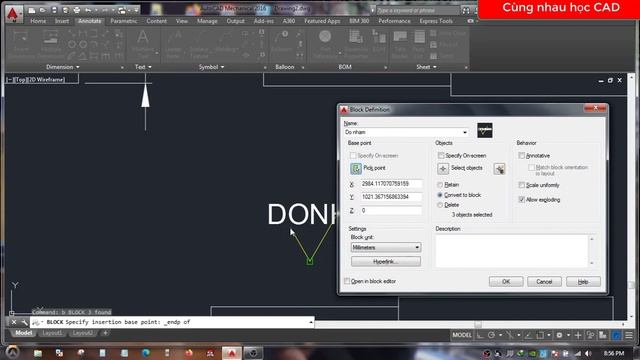
Task: Click the Multileader Text large A icon
Action: [142, 37]
